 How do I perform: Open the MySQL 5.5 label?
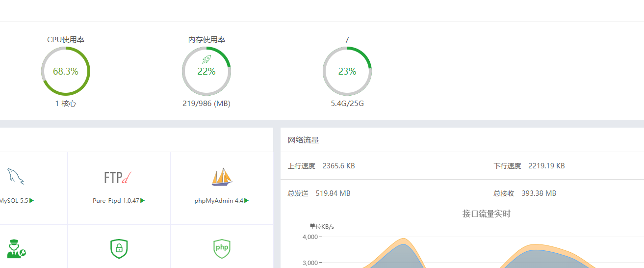click(14, 201)
